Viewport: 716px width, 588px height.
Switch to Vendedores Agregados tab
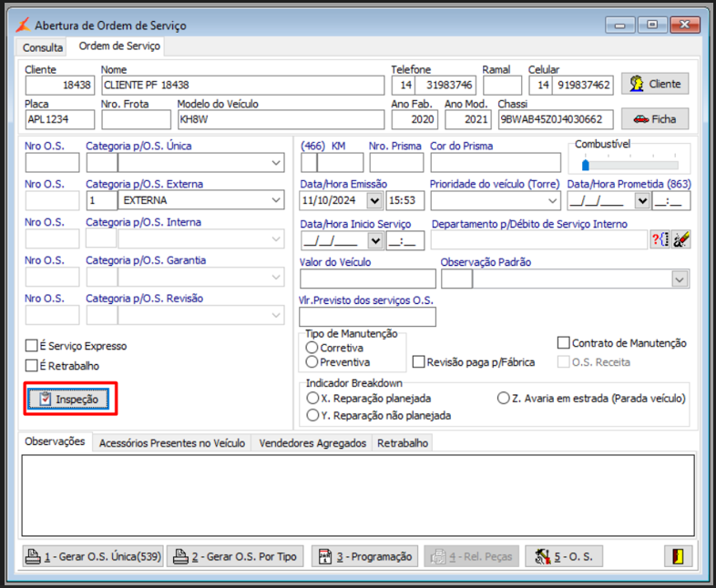click(x=312, y=443)
